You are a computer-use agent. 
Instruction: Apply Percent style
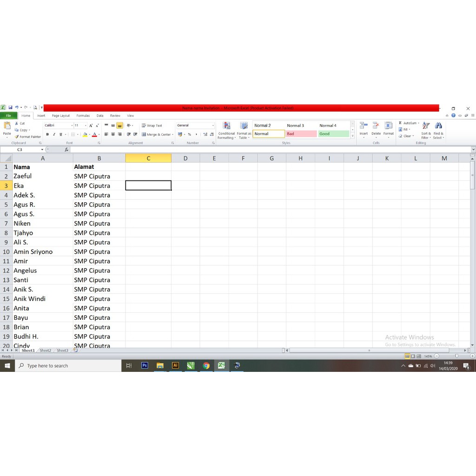pos(190,134)
